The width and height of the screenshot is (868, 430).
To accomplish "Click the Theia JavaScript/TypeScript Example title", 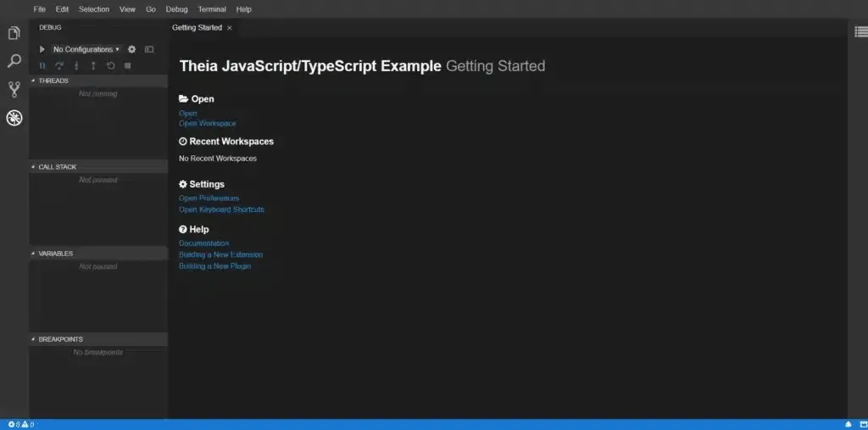I will (x=310, y=66).
